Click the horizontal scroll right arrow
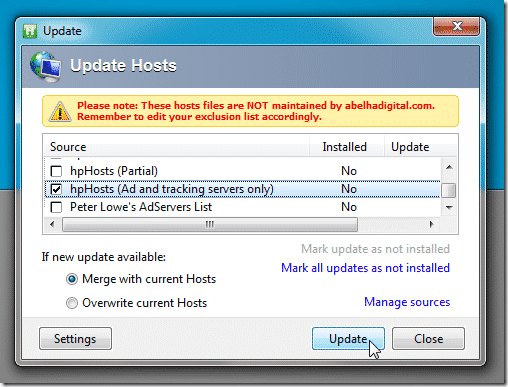Screen dimensions: 508x387 [432, 224]
